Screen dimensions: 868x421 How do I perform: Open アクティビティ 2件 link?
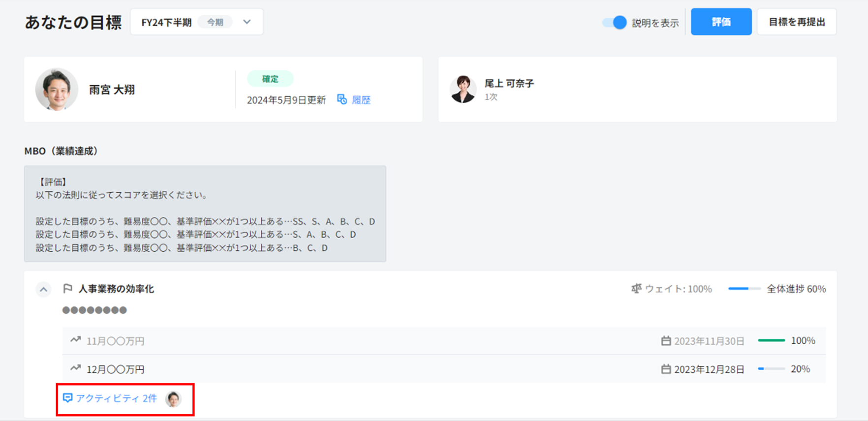[x=116, y=398]
